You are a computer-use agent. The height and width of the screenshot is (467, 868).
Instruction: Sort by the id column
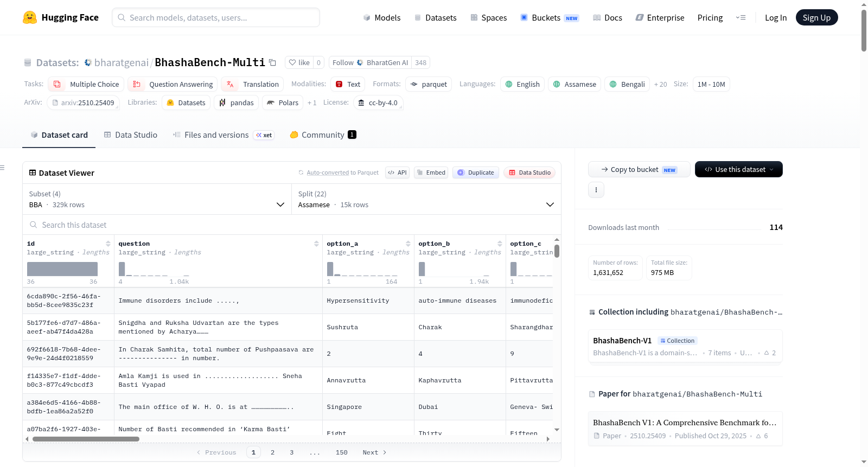tap(108, 244)
